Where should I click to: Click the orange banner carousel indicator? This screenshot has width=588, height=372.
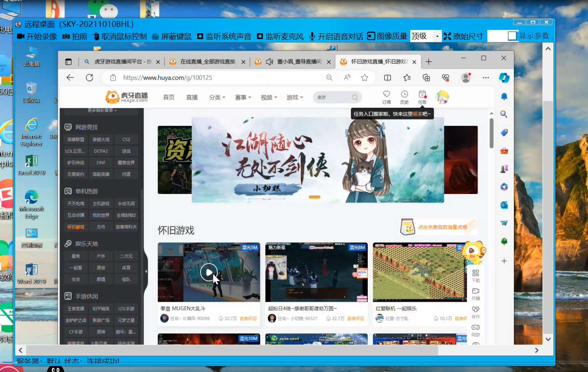pos(314,197)
